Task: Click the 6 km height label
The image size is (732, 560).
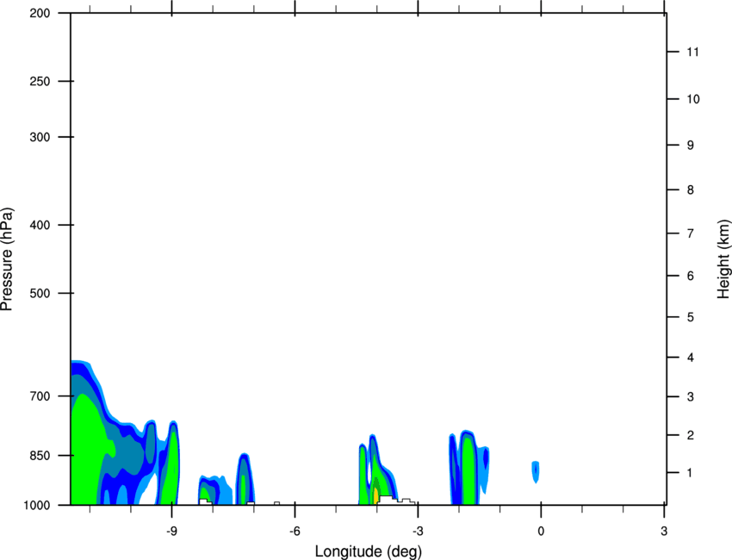Action: pos(691,276)
